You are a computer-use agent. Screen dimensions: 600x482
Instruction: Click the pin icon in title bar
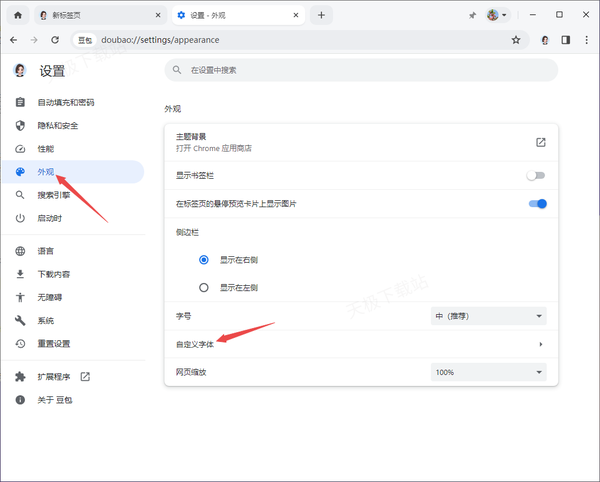coord(472,16)
